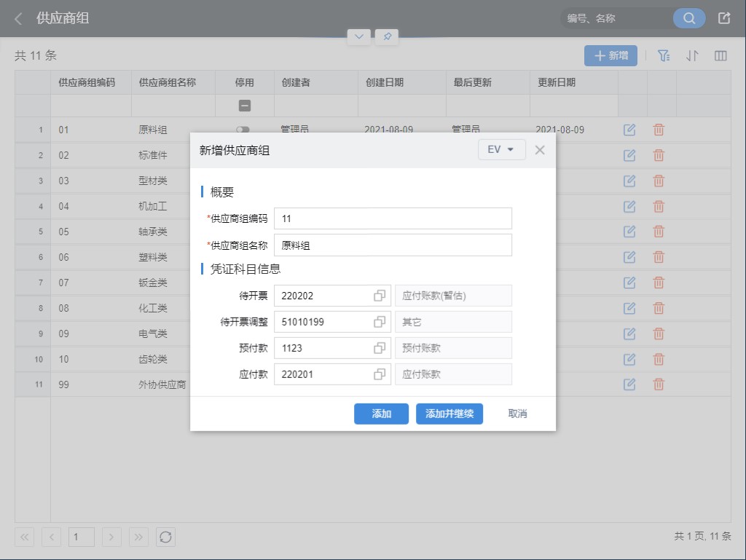This screenshot has height=560, width=746.
Task: Open account lookup for 预付款
Action: click(379, 348)
